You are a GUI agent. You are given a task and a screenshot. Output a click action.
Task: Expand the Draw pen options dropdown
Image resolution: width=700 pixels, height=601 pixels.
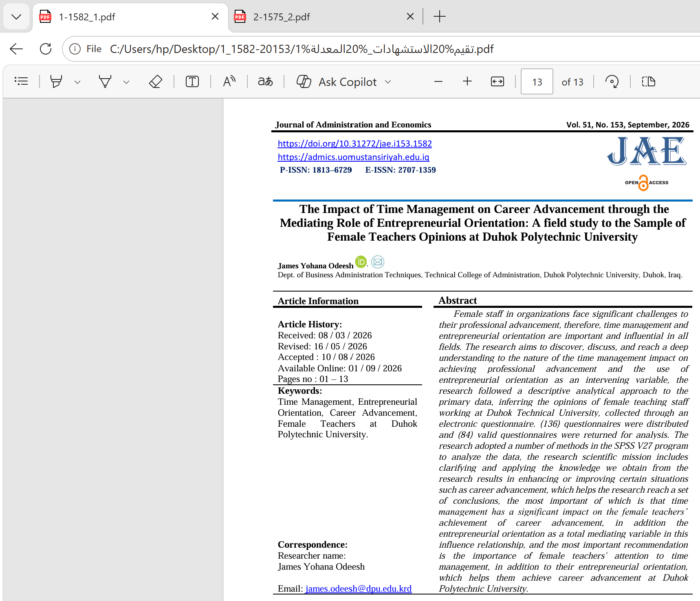click(x=126, y=82)
